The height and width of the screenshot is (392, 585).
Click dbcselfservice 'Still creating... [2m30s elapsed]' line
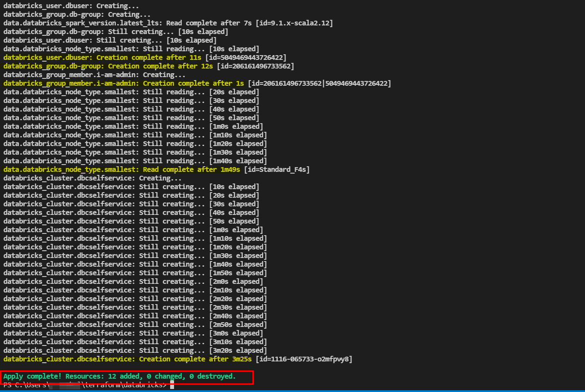[135, 308]
